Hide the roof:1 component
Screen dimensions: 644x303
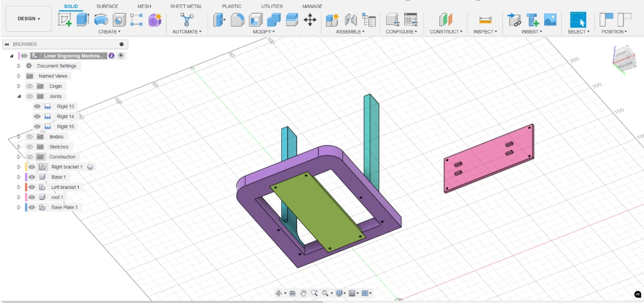[x=32, y=197]
